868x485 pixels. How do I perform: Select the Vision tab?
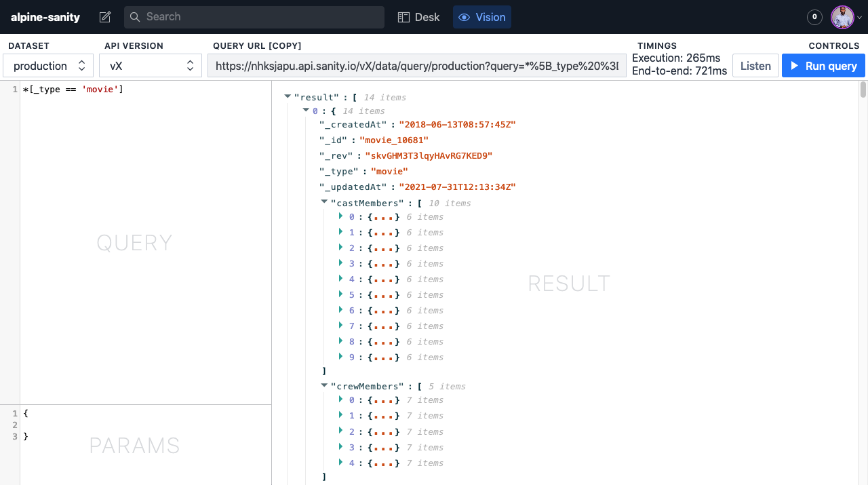point(482,17)
